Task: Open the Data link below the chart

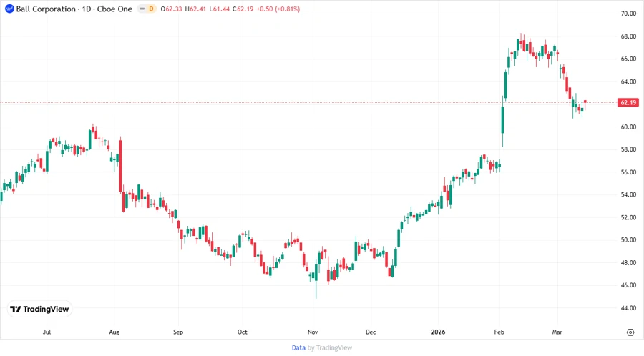Action: [x=298, y=348]
